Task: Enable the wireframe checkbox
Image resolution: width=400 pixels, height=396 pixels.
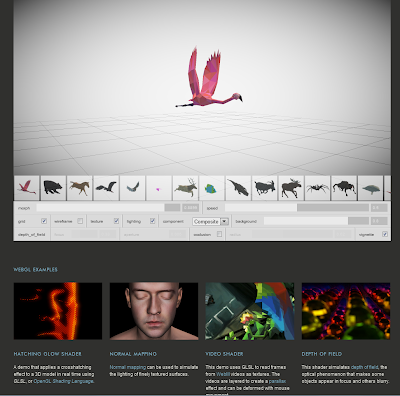Action: tap(80, 221)
